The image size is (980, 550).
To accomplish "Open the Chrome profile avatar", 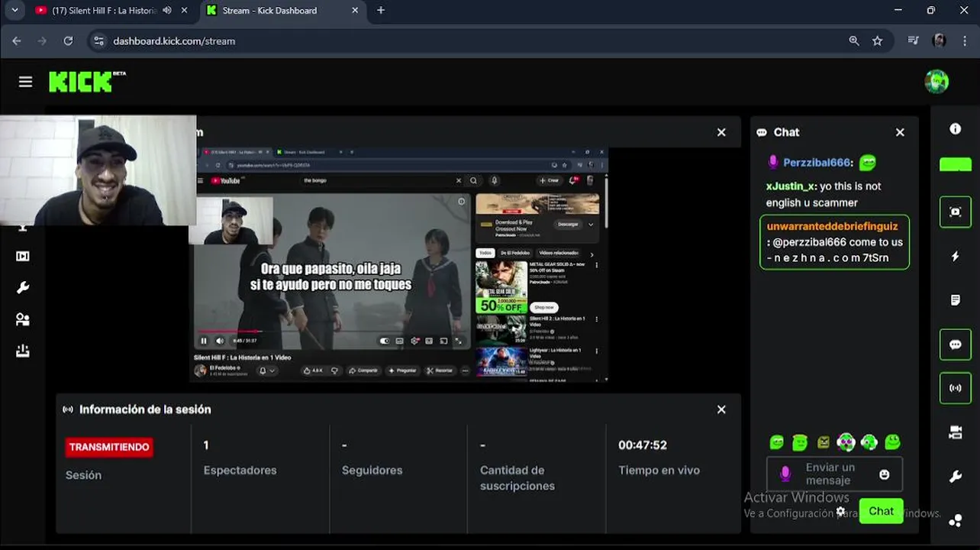I will (939, 41).
